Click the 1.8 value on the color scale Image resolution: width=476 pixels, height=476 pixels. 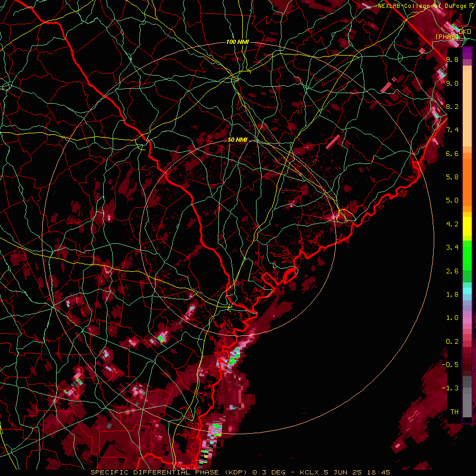tap(452, 295)
